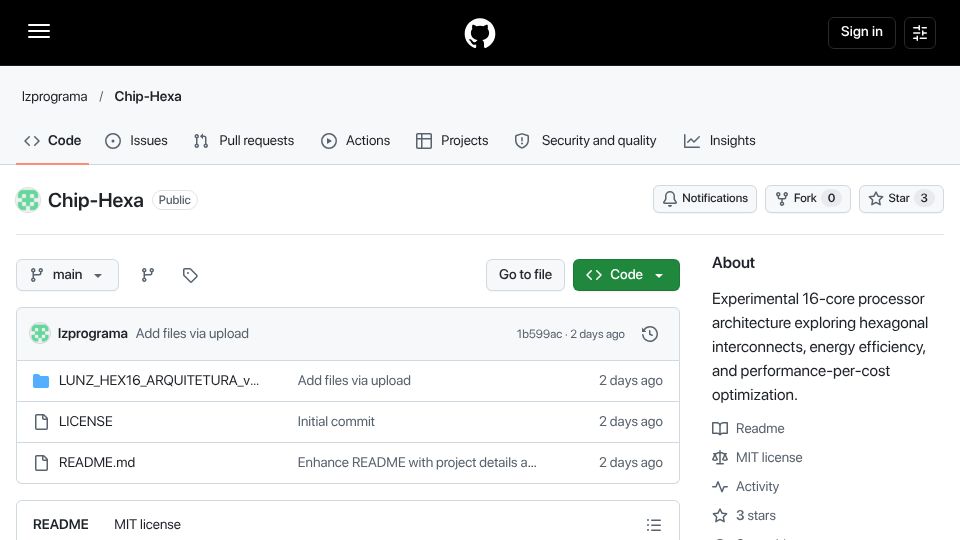Expand the main branch dropdown
The height and width of the screenshot is (540, 960).
[x=67, y=275]
